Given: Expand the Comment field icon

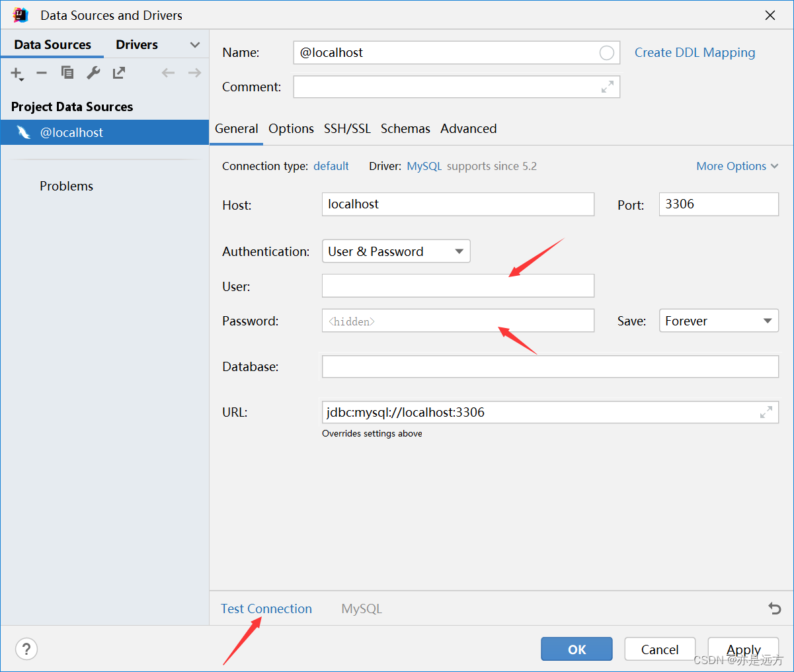Looking at the screenshot, I should pyautogui.click(x=608, y=87).
